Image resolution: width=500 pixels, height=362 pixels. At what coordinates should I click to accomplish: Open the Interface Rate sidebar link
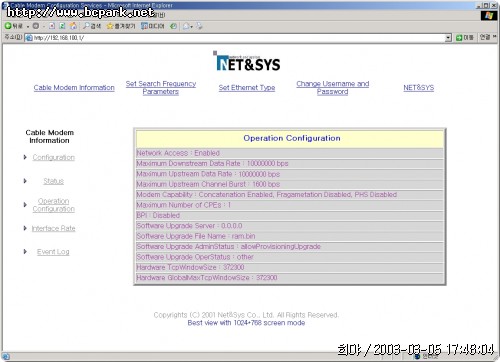(54, 228)
